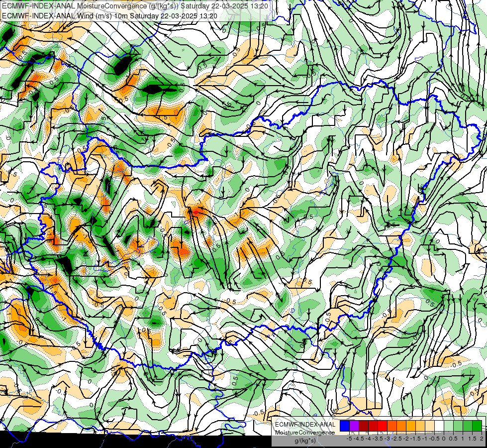
Task: Select the pale peach swatch between -1 and -0.5
Action: [430, 426]
